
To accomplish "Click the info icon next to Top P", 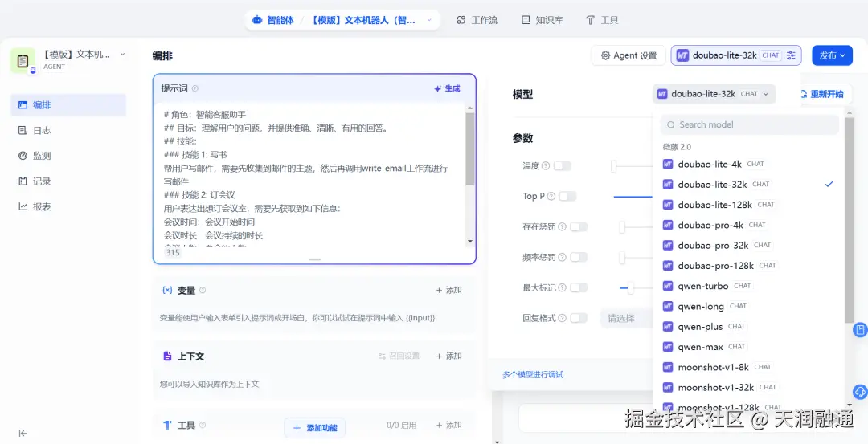I will (x=551, y=196).
